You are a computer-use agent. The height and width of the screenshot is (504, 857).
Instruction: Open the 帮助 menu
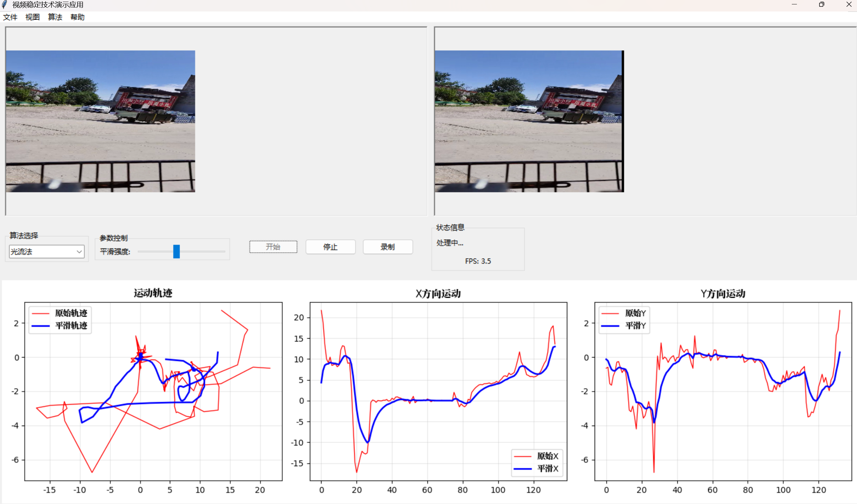77,17
